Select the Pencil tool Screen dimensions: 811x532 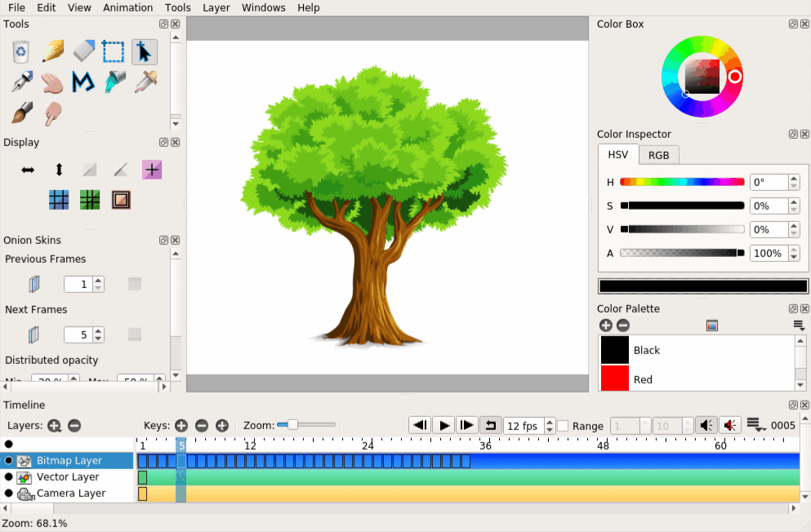(x=53, y=52)
